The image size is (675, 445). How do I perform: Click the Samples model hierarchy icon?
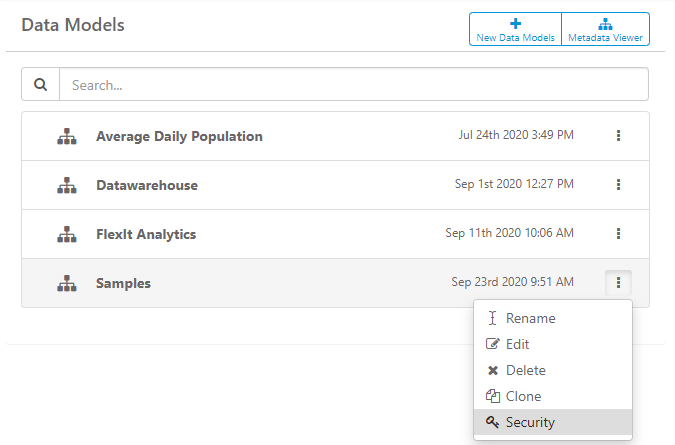pyautogui.click(x=67, y=283)
